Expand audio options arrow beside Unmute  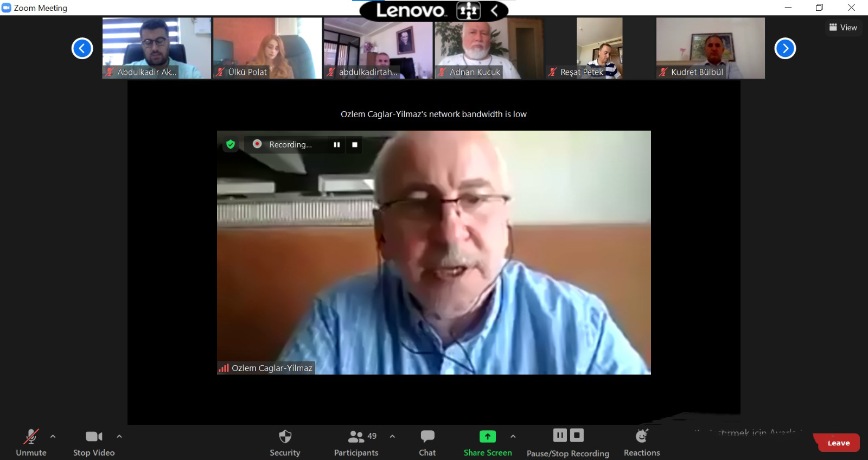pyautogui.click(x=53, y=436)
